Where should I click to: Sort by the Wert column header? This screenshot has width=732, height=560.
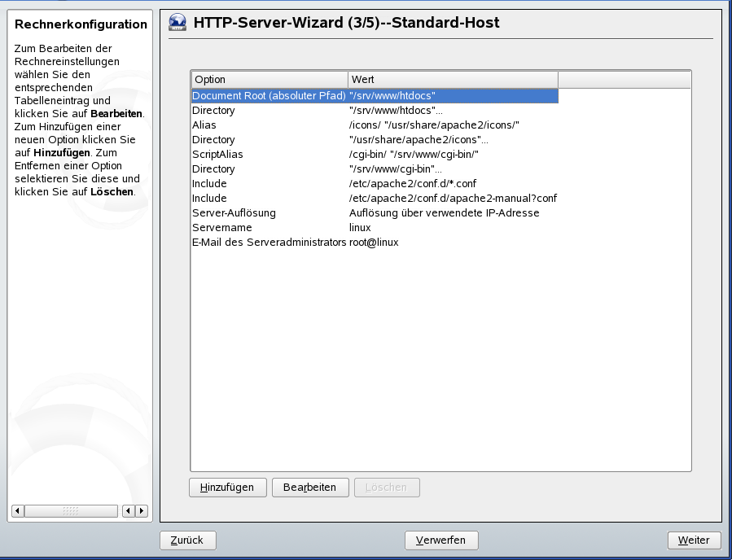click(453, 80)
